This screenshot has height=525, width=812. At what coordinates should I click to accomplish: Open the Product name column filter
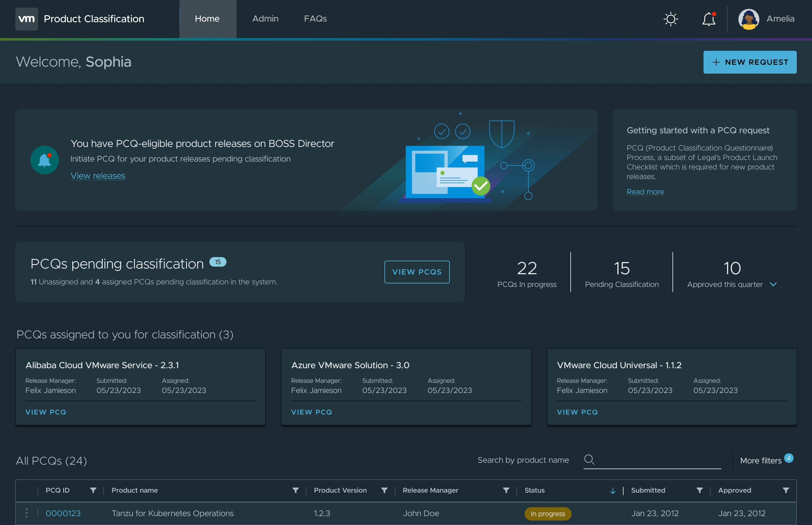point(295,490)
